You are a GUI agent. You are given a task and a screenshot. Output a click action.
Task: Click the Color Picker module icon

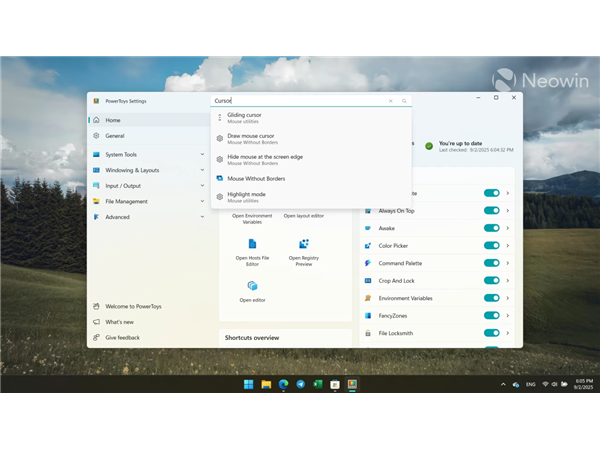[368, 246]
